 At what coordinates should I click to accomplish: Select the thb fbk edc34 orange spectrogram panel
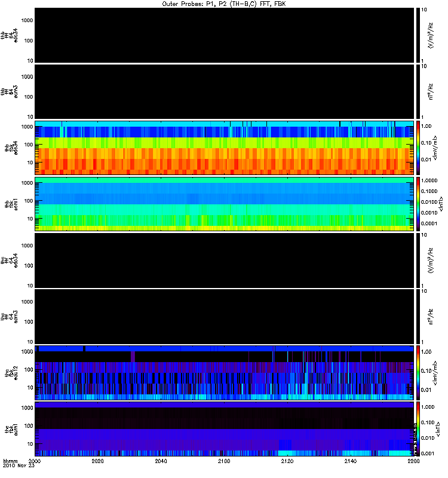tap(225, 148)
